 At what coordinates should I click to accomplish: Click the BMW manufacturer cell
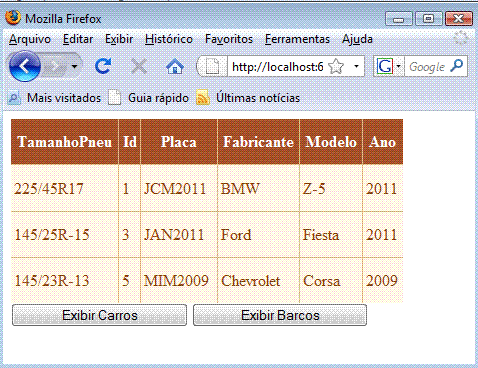pyautogui.click(x=258, y=188)
